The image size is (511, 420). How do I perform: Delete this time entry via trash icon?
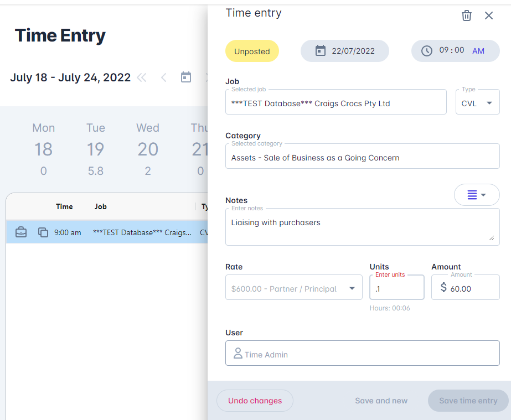[466, 15]
